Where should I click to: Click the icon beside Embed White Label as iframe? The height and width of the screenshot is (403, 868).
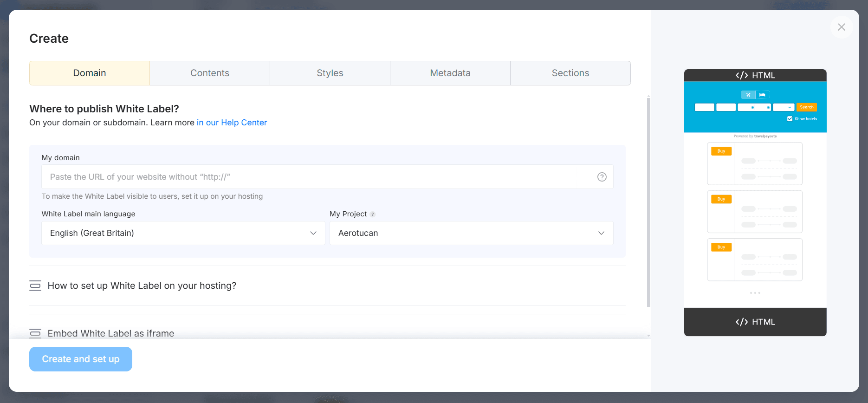click(35, 333)
